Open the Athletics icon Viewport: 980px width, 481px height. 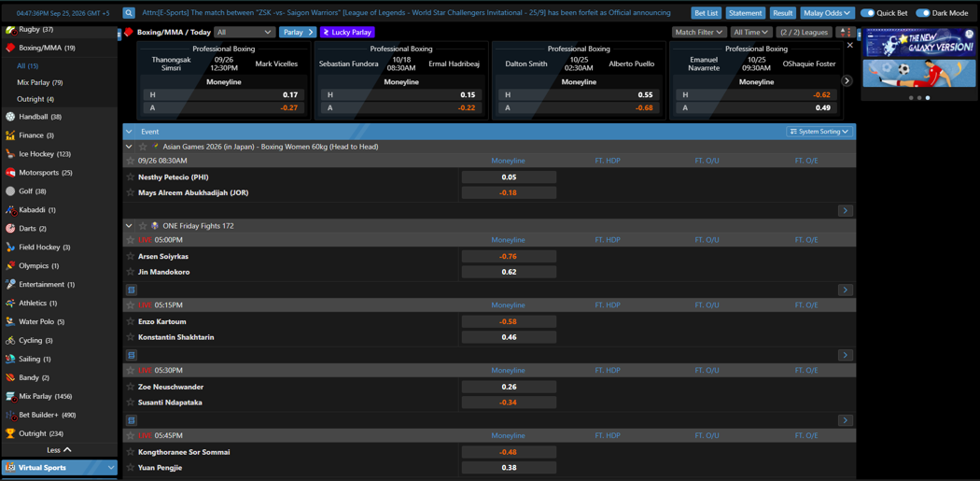pos(10,304)
